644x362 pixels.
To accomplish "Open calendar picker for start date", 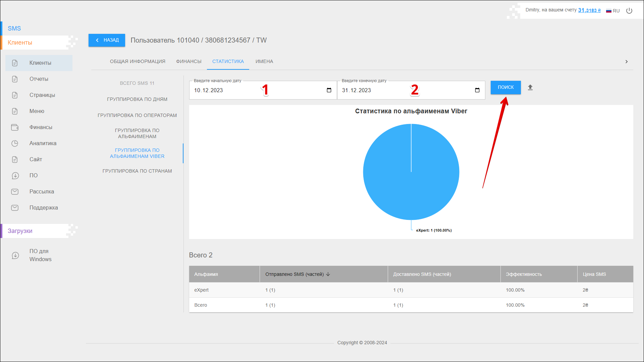I will (329, 90).
